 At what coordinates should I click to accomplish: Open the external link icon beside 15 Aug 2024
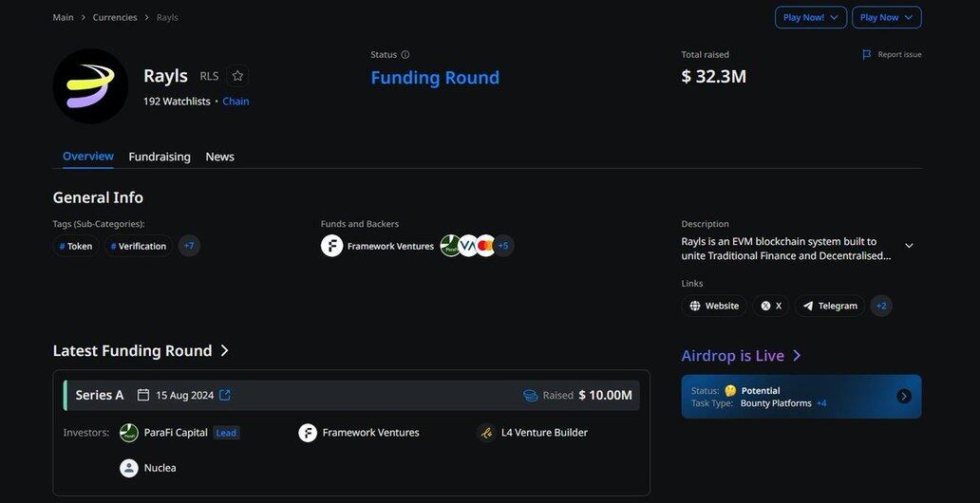225,395
